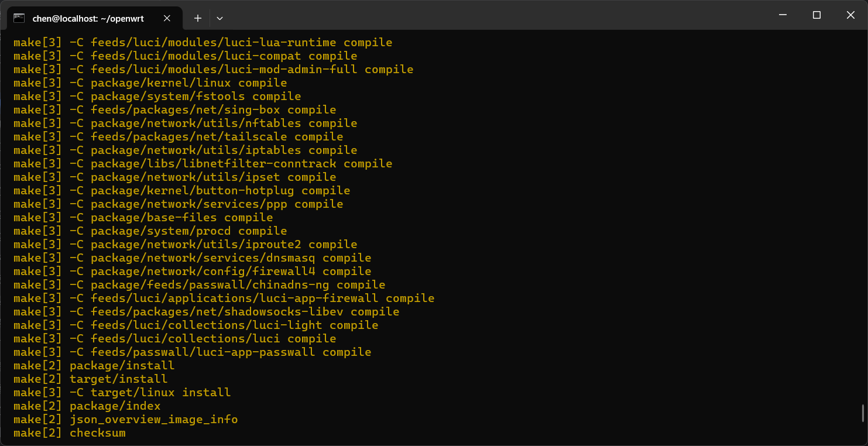Image resolution: width=868 pixels, height=446 pixels.
Task: Open a new terminal tab
Action: pos(198,18)
